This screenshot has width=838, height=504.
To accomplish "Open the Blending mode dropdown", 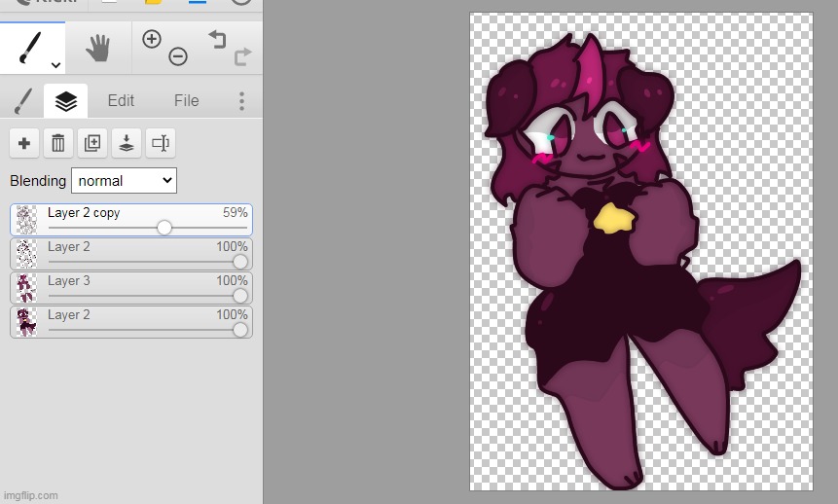I will [x=124, y=181].
